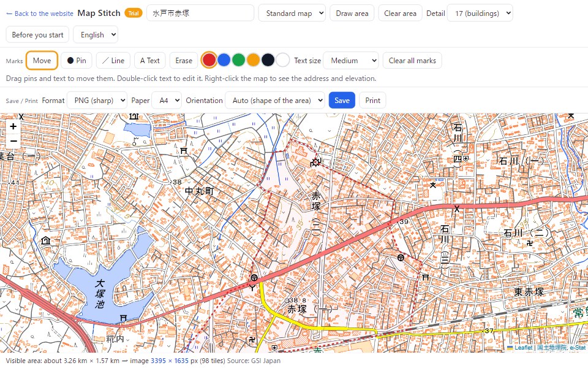Click the orange Trial badge
588x368 pixels.
coord(134,13)
